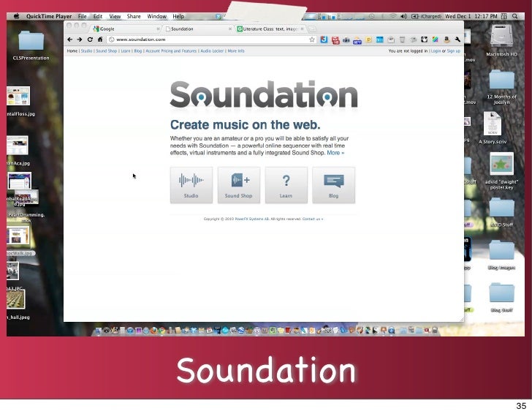The width and height of the screenshot is (532, 414).
Task: Open Macintosh HD drive on desktop
Action: pyautogui.click(x=501, y=40)
